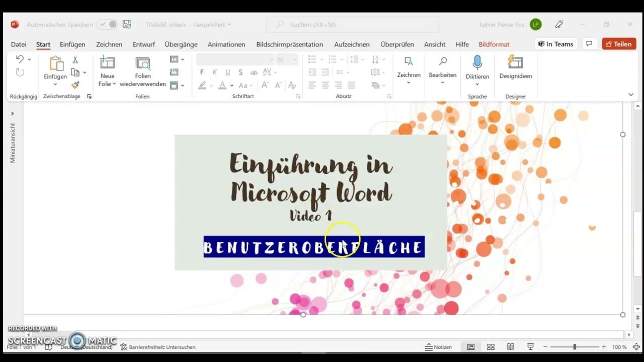Switch to Slide Sorter view icon
644x362 pixels.
click(491, 347)
